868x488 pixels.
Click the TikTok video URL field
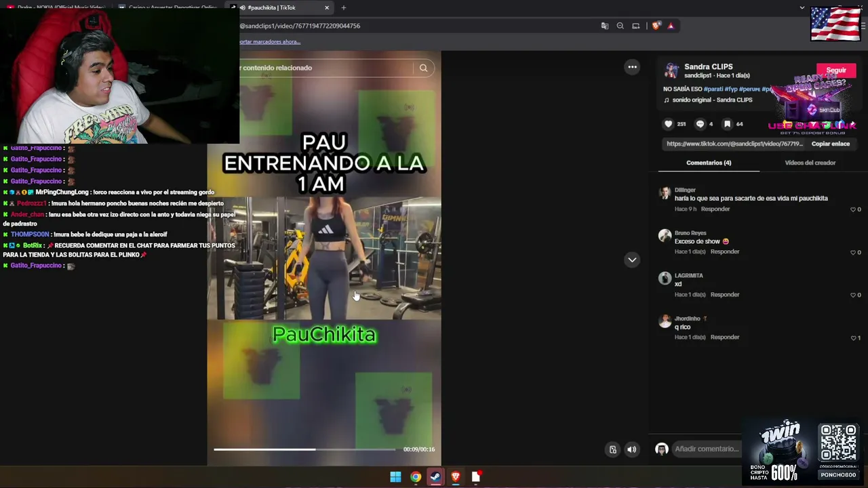(x=734, y=144)
